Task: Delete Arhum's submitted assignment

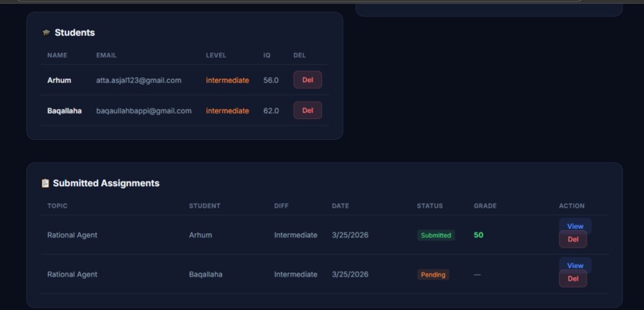Action: [x=573, y=240]
